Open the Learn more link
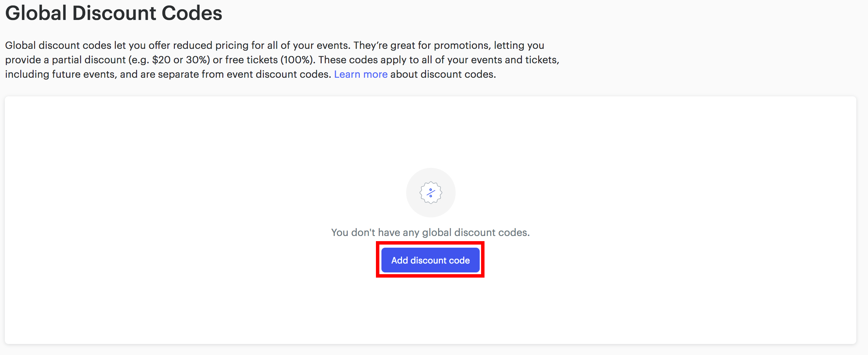 coord(360,74)
